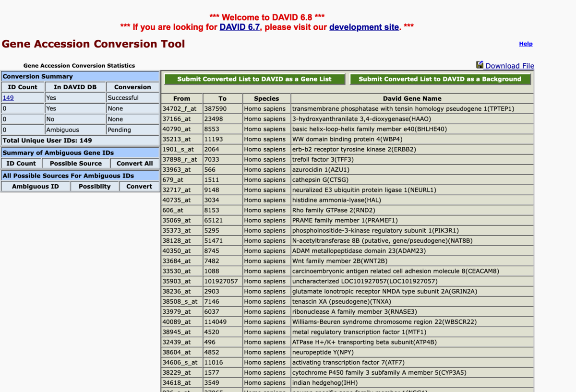This screenshot has width=576, height=392.
Task: Click the converted ID 65121
Action: (214, 220)
